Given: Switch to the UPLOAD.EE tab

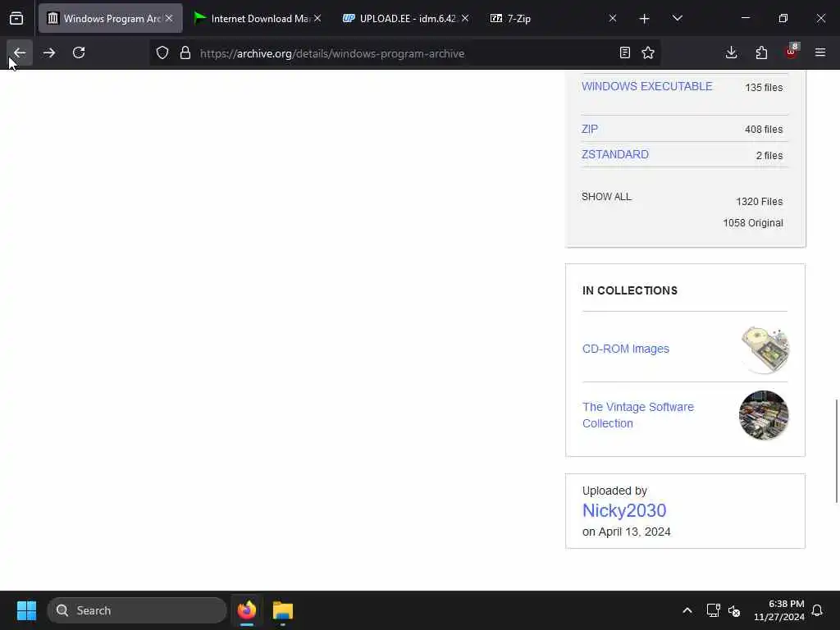Looking at the screenshot, I should point(405,18).
